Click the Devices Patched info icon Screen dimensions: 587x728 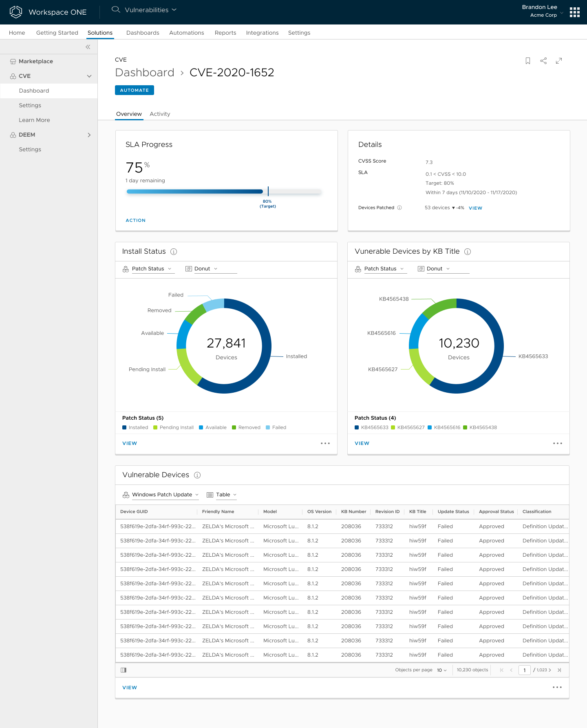pyautogui.click(x=399, y=208)
